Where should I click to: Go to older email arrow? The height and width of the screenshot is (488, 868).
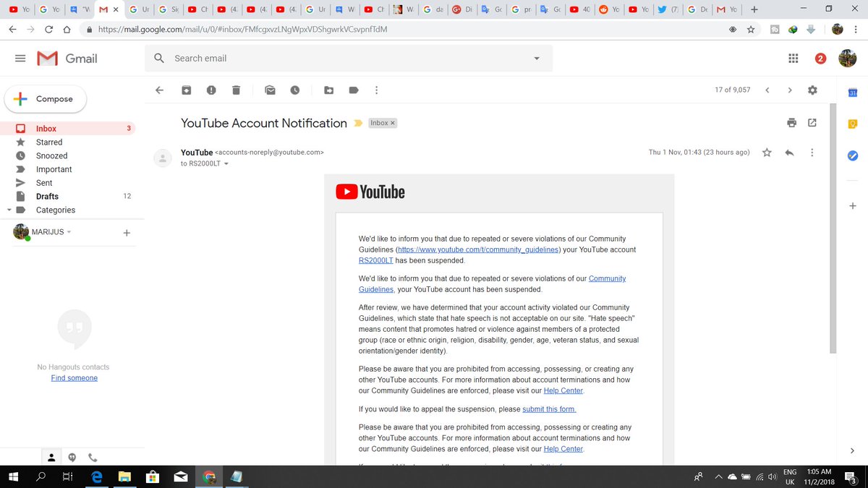tap(790, 90)
